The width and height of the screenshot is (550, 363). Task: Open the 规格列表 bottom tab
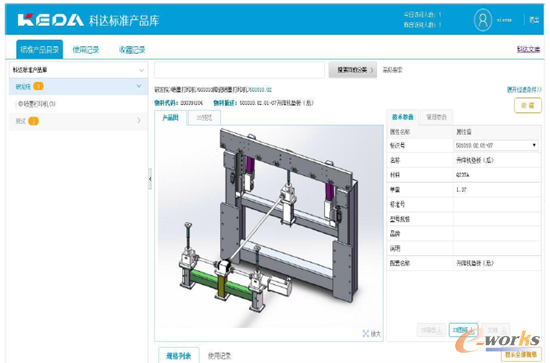tap(179, 356)
